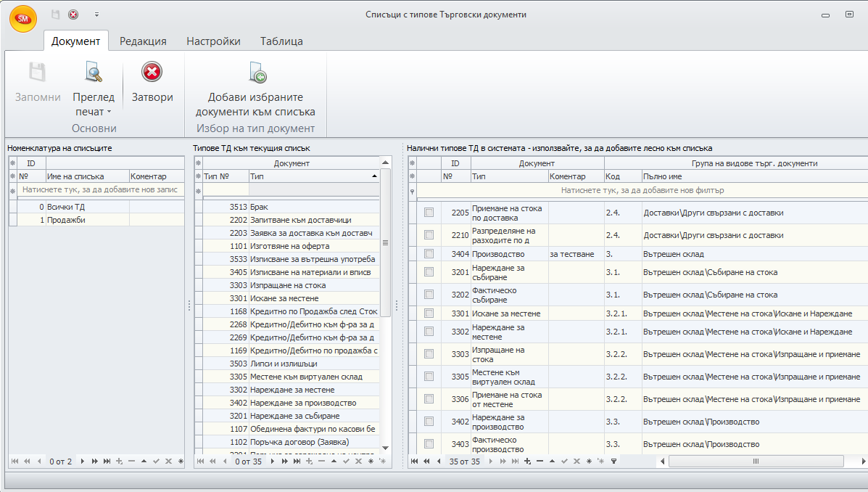Click the Преглед печат preview icon
This screenshot has width=868, height=492.
click(94, 72)
